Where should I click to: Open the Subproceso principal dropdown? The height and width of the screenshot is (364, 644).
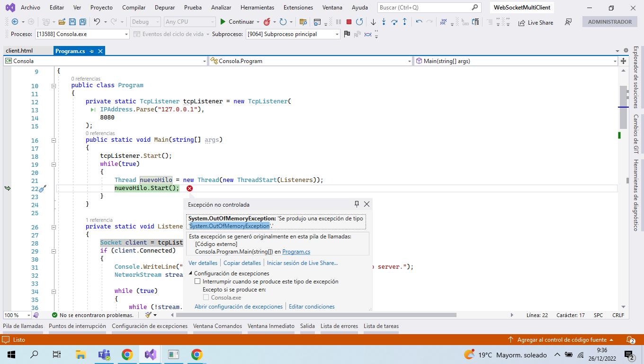[337, 34]
